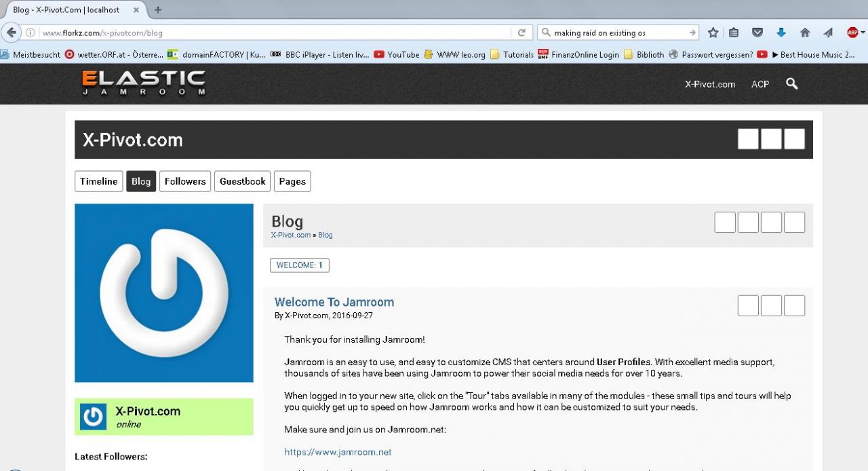Click the large blue profile image
Screen dimensions: 868x471
164,293
